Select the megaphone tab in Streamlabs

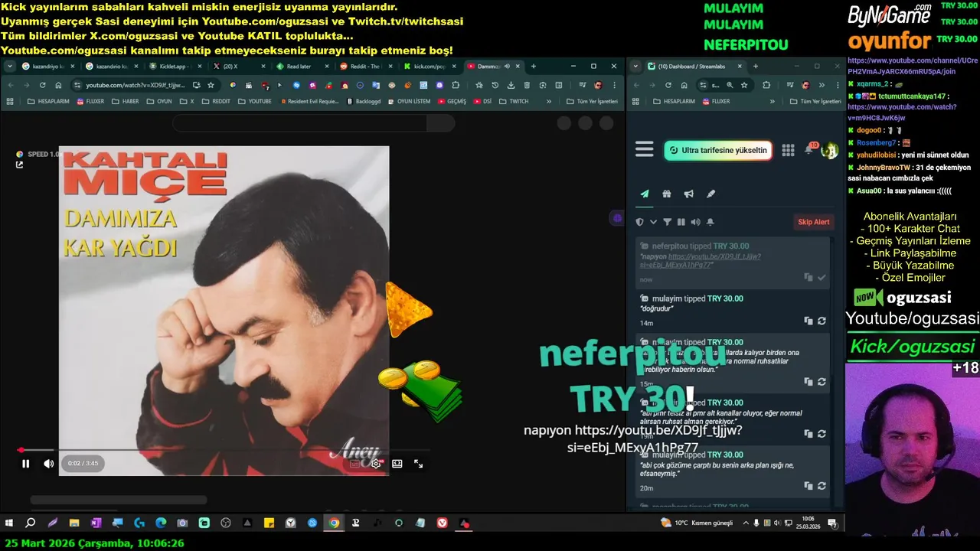(x=689, y=194)
